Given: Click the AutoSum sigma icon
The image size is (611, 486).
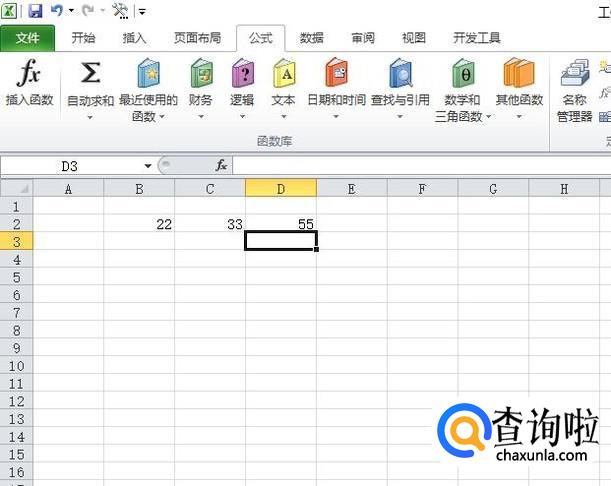Looking at the screenshot, I should pyautogui.click(x=90, y=72).
